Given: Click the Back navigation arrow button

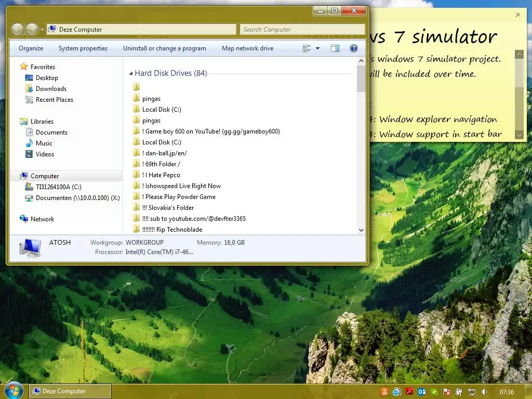Looking at the screenshot, I should 17,30.
